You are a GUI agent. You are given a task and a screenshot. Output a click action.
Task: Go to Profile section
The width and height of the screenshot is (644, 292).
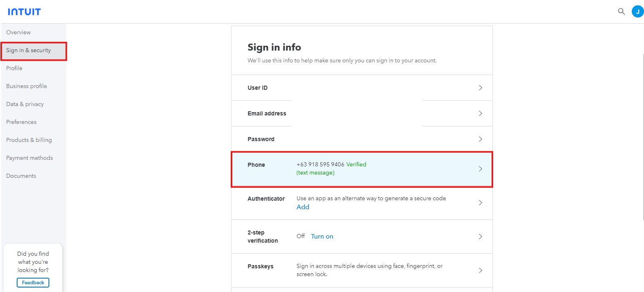14,69
